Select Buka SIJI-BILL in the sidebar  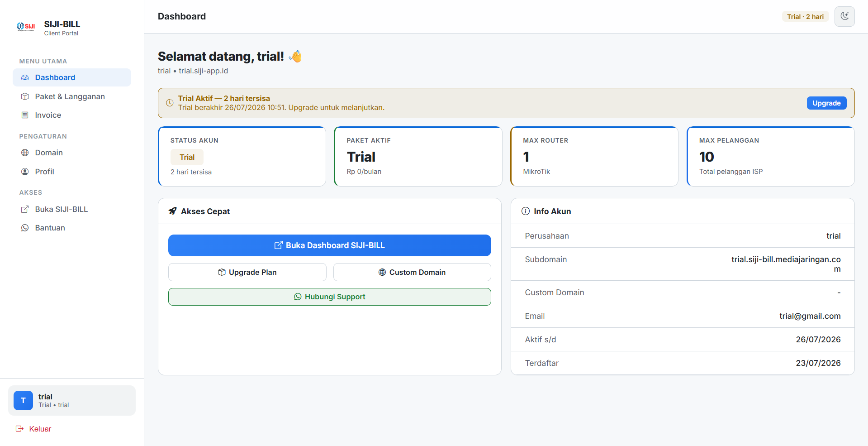(x=72, y=209)
